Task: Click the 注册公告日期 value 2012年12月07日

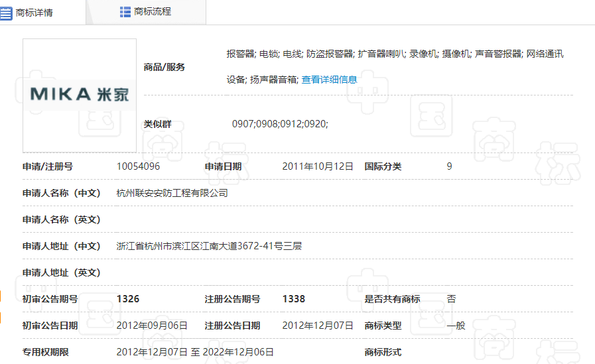Action: pyautogui.click(x=318, y=326)
